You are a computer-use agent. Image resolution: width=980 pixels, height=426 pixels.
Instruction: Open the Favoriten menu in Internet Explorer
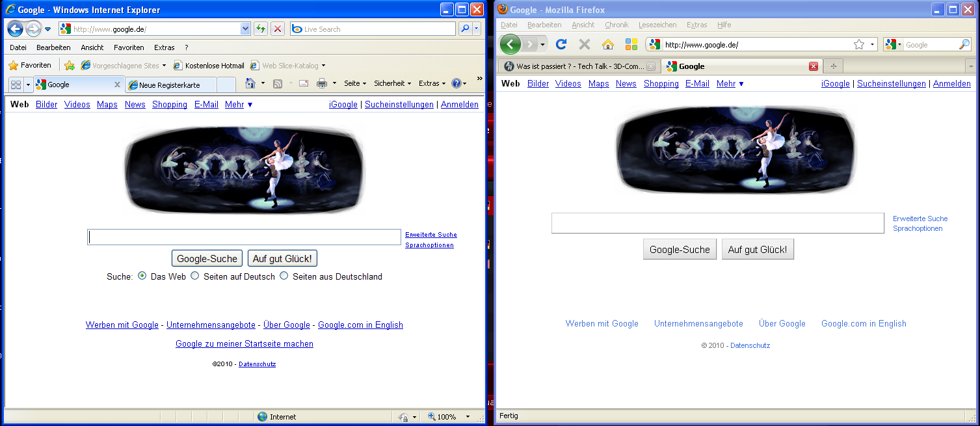tap(129, 47)
